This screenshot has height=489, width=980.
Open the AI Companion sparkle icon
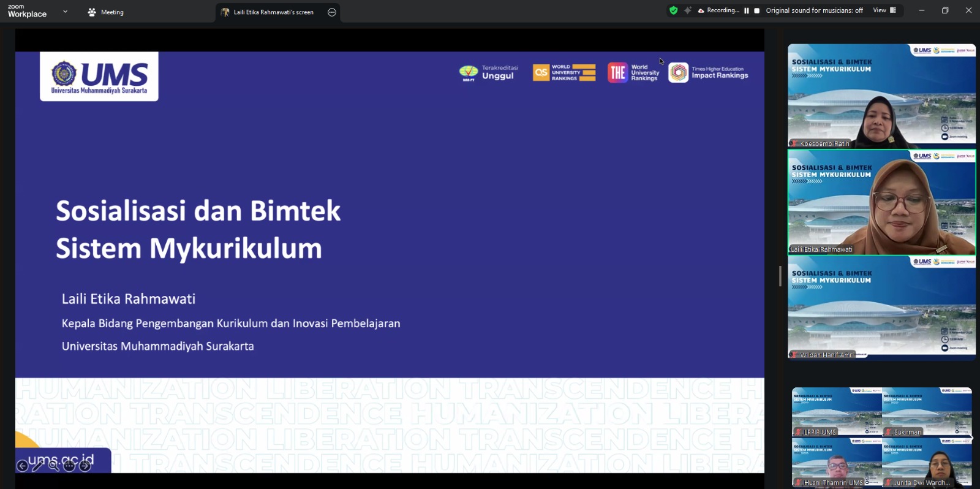pyautogui.click(x=688, y=10)
